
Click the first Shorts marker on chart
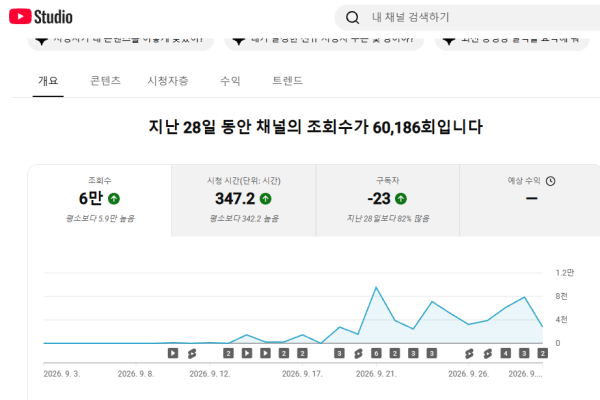click(192, 354)
